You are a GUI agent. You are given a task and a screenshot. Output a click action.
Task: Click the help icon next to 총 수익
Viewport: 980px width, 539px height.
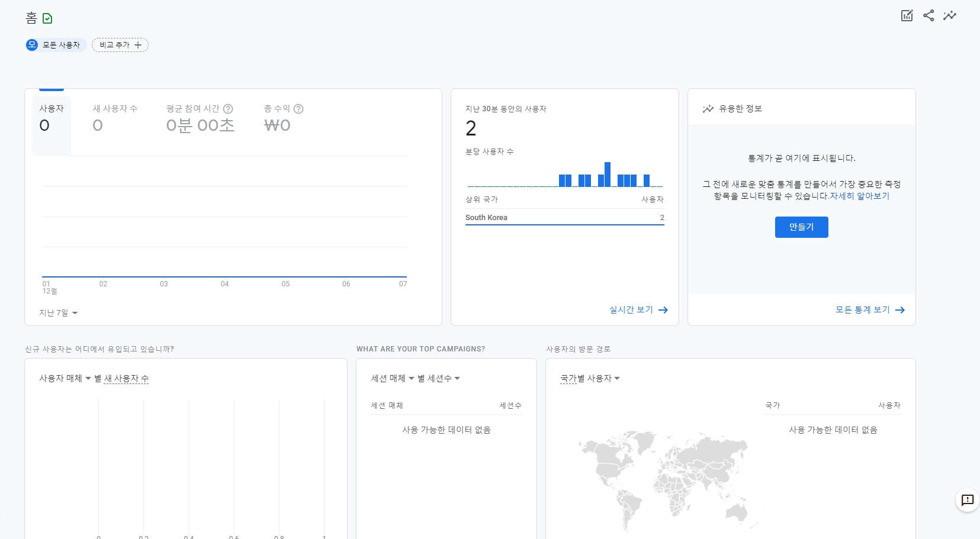[298, 109]
